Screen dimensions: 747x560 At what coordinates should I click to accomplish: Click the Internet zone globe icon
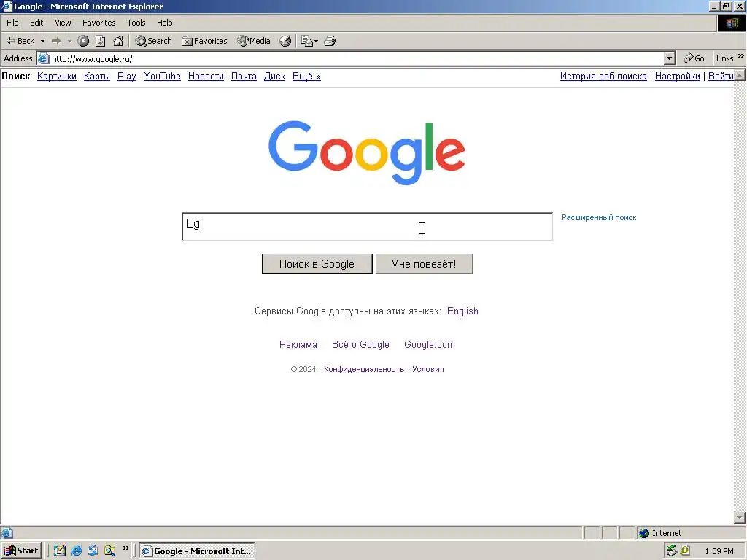click(x=643, y=533)
